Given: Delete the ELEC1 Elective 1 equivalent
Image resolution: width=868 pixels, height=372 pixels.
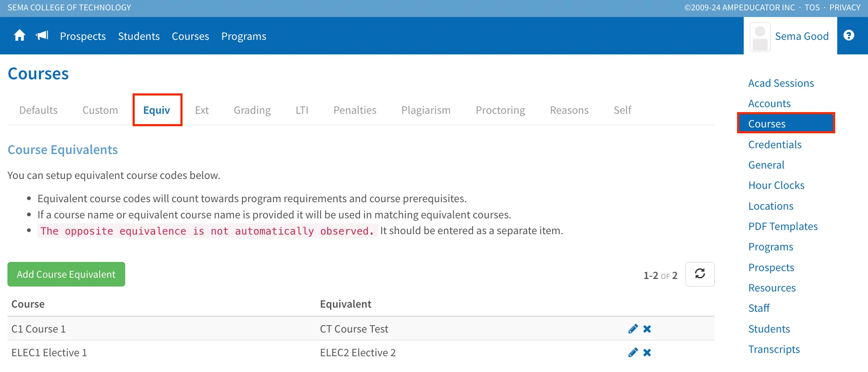Looking at the screenshot, I should [x=647, y=352].
